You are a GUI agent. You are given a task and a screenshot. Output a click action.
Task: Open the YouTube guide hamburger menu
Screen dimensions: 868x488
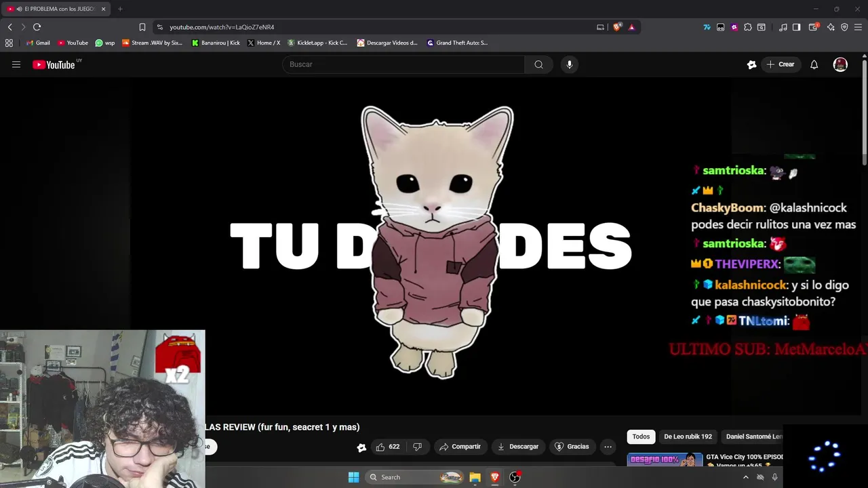click(x=16, y=64)
